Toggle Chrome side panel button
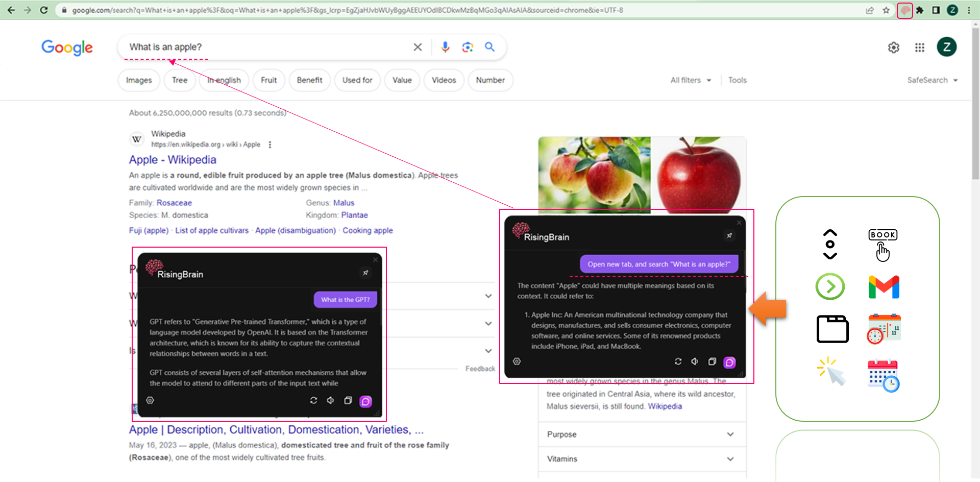Image resolution: width=980 pixels, height=482 pixels. tap(936, 10)
